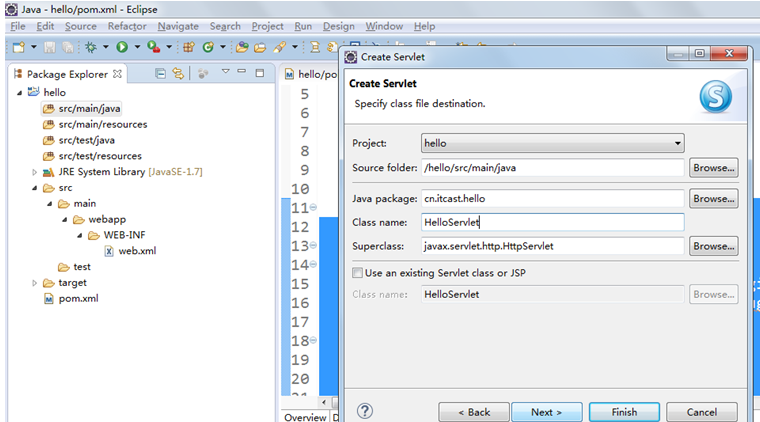760x422 pixels.
Task: Click the Debug bug icon
Action: click(x=91, y=47)
